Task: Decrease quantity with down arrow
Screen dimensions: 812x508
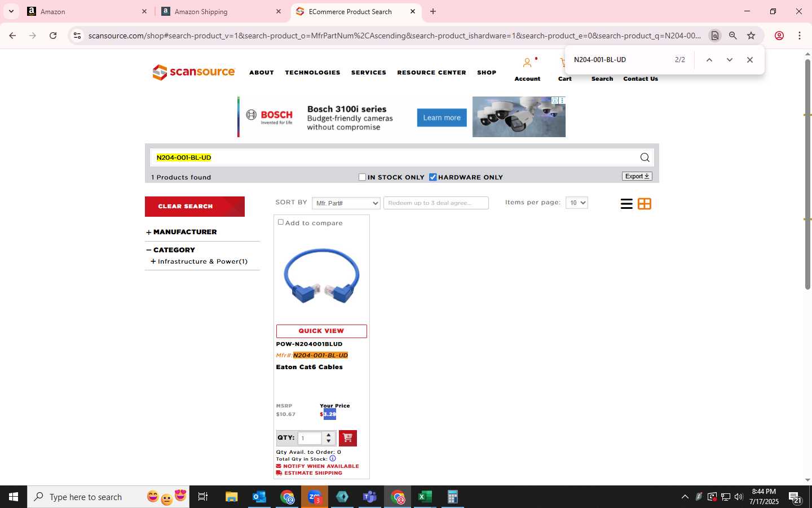Action: point(329,441)
